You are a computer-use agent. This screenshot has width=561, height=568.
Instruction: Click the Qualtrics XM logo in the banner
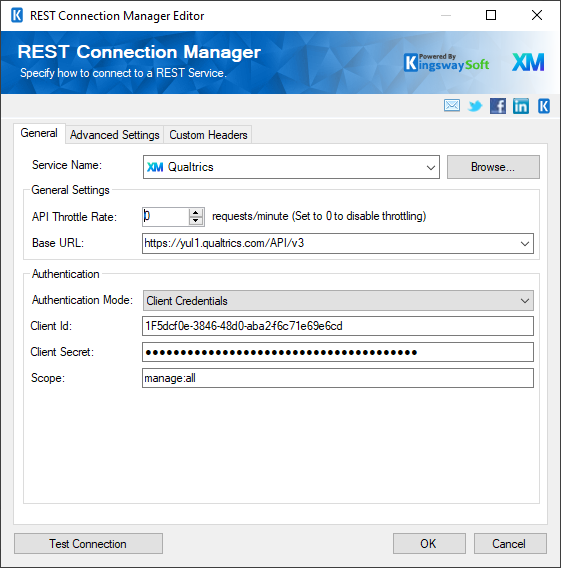(528, 62)
